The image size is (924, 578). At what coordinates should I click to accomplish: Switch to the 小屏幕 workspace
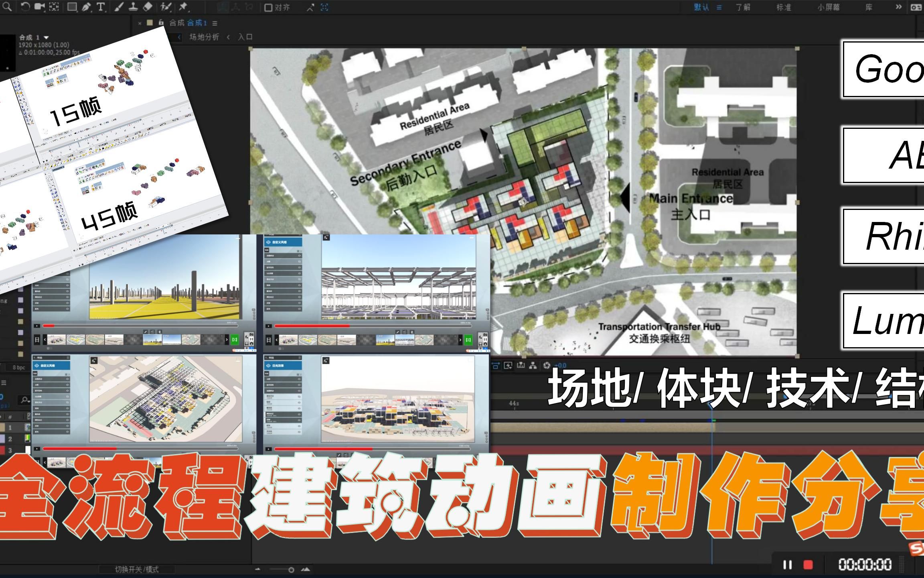[x=828, y=7]
